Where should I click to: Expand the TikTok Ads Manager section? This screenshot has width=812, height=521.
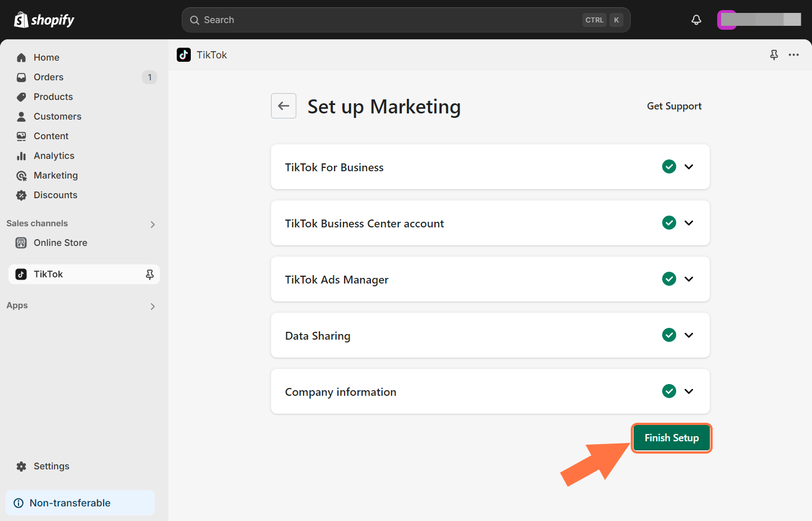click(x=689, y=279)
